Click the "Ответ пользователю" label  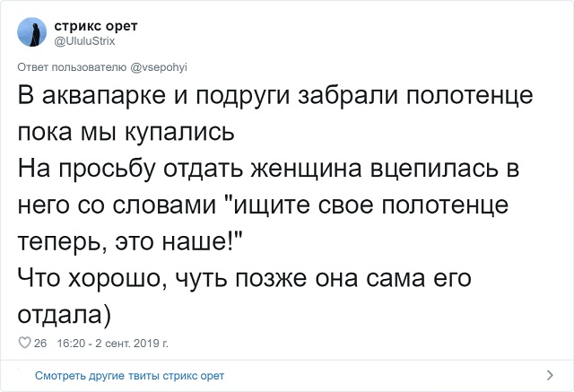(x=74, y=66)
